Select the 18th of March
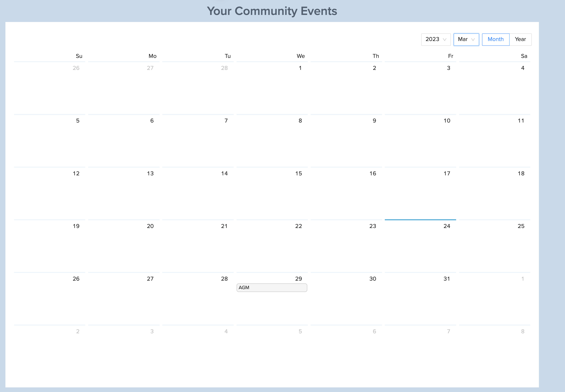This screenshot has height=392, width=565. 494,193
